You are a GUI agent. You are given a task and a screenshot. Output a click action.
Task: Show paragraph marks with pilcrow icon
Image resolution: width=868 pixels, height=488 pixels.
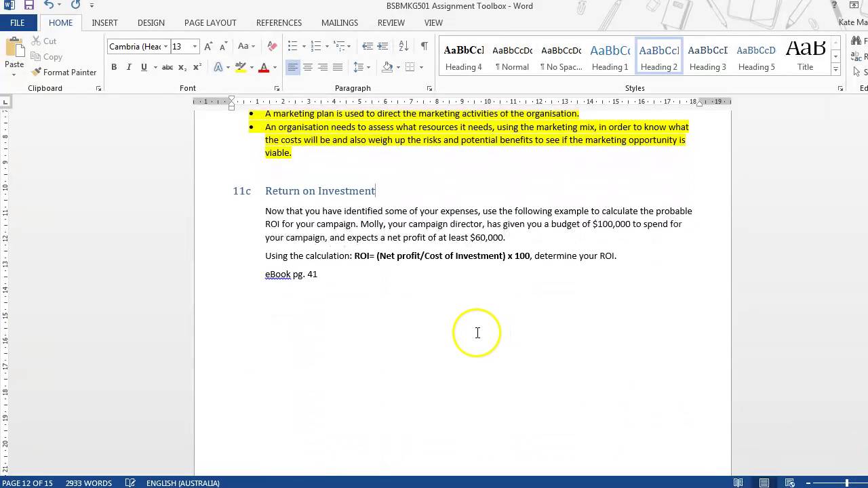(x=424, y=47)
